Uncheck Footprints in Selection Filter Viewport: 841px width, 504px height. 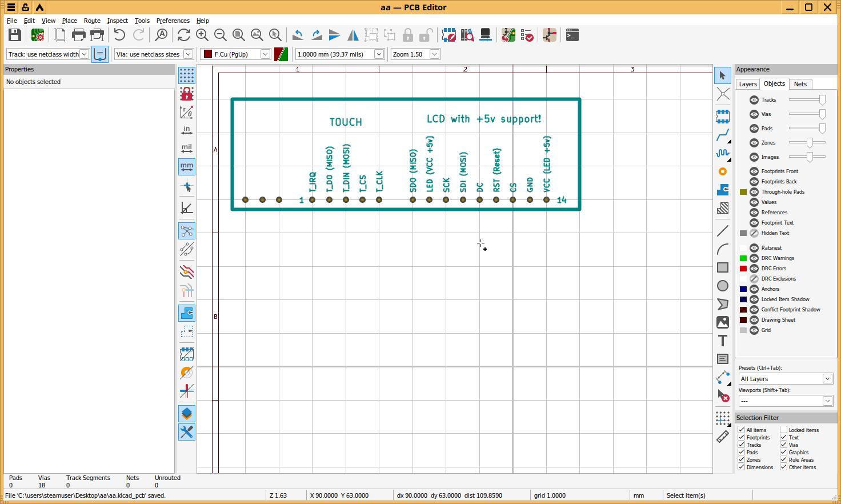[x=742, y=437]
